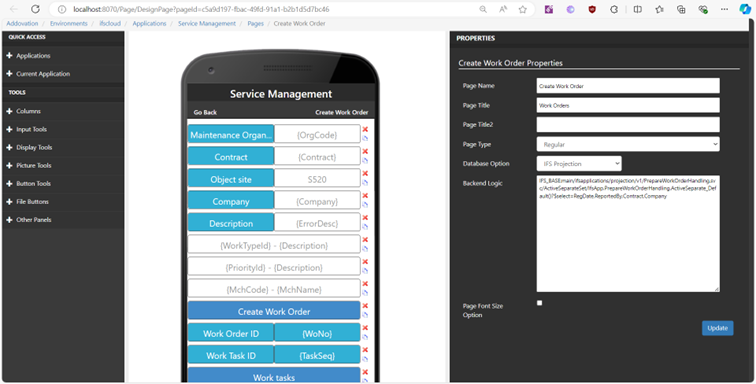This screenshot has width=756, height=384.
Task: Open browser split screen icon
Action: [x=637, y=9]
